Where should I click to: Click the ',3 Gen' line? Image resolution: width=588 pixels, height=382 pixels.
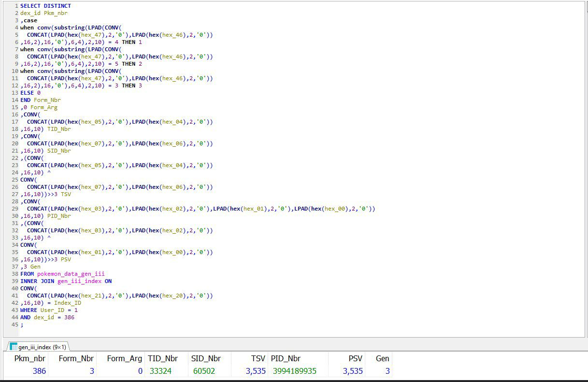pos(30,267)
